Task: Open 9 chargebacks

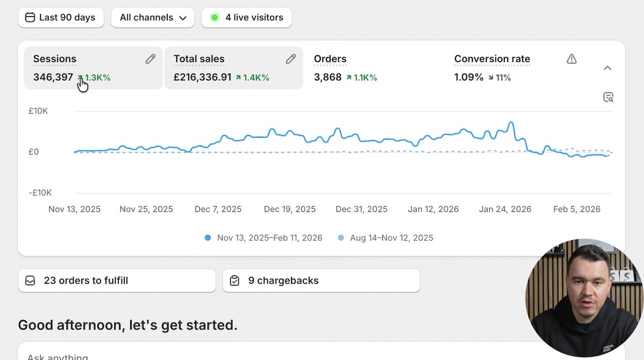Action: [321, 280]
